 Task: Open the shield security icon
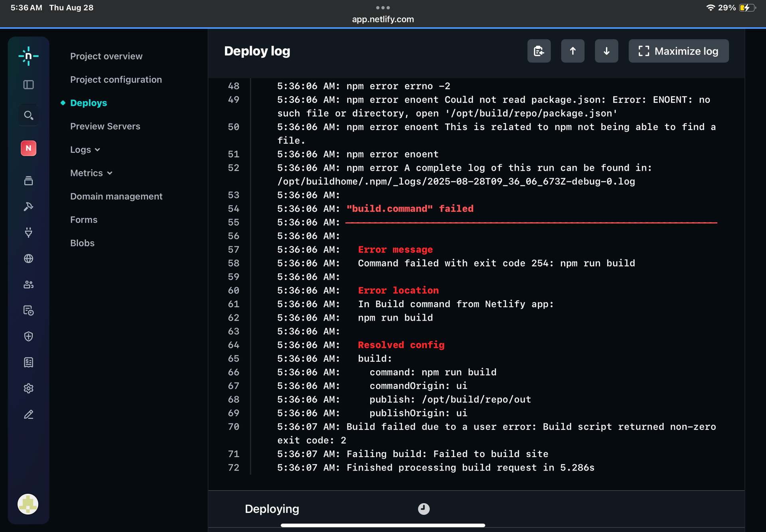[x=28, y=336]
